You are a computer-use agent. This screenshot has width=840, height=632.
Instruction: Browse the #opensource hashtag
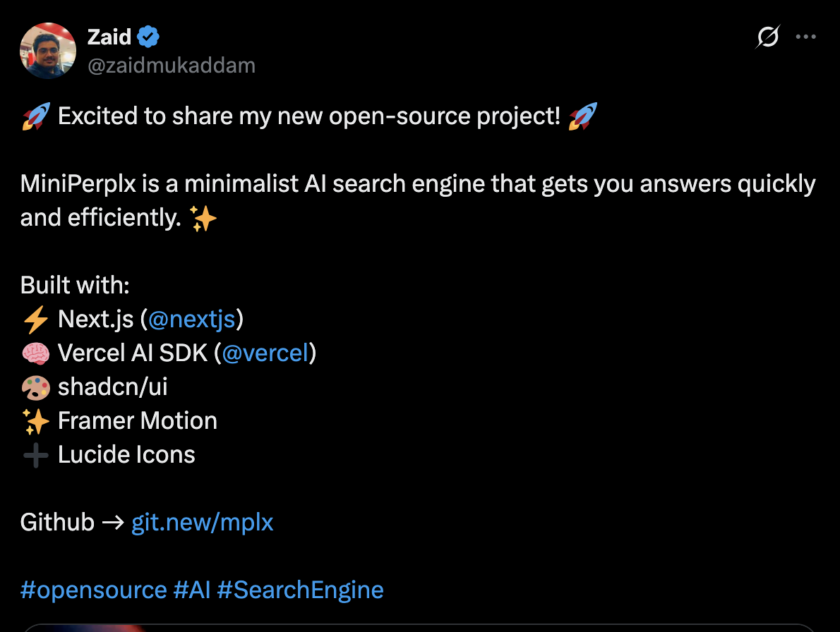point(94,590)
